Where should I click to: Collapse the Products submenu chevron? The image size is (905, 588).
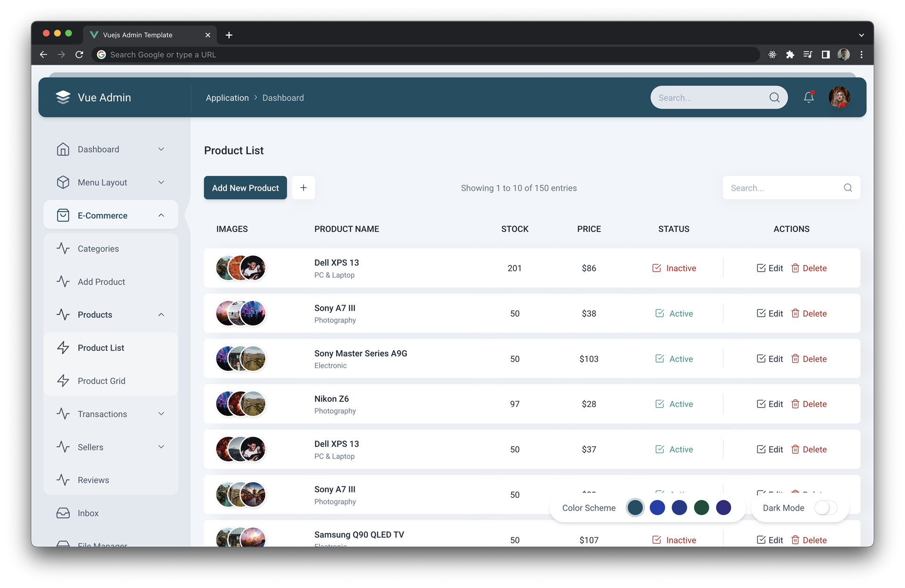pyautogui.click(x=161, y=314)
